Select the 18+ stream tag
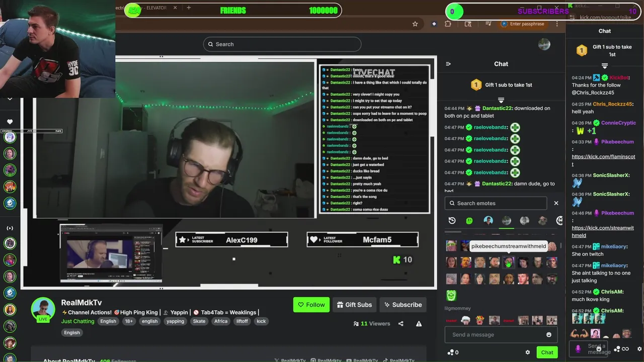 [129, 321]
